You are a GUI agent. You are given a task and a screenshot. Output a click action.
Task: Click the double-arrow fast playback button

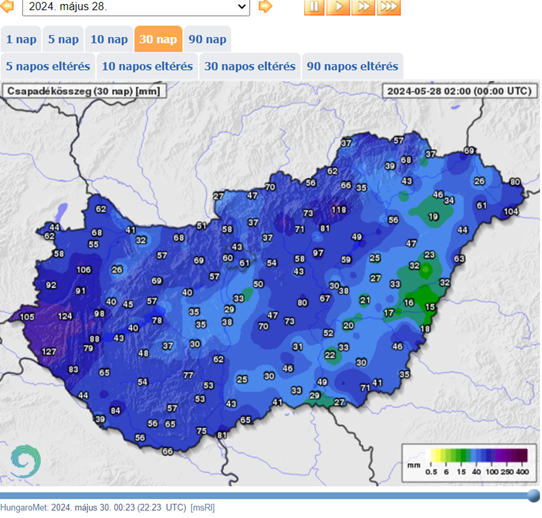pos(363,7)
